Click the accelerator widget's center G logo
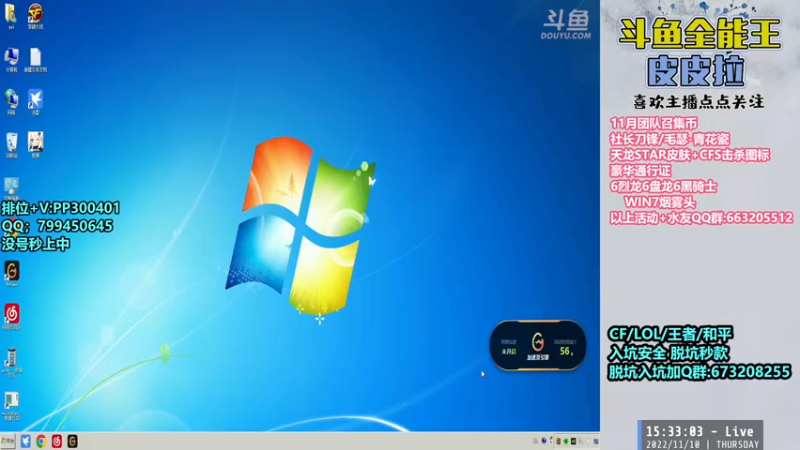Image resolution: width=800 pixels, height=450 pixels. [538, 341]
